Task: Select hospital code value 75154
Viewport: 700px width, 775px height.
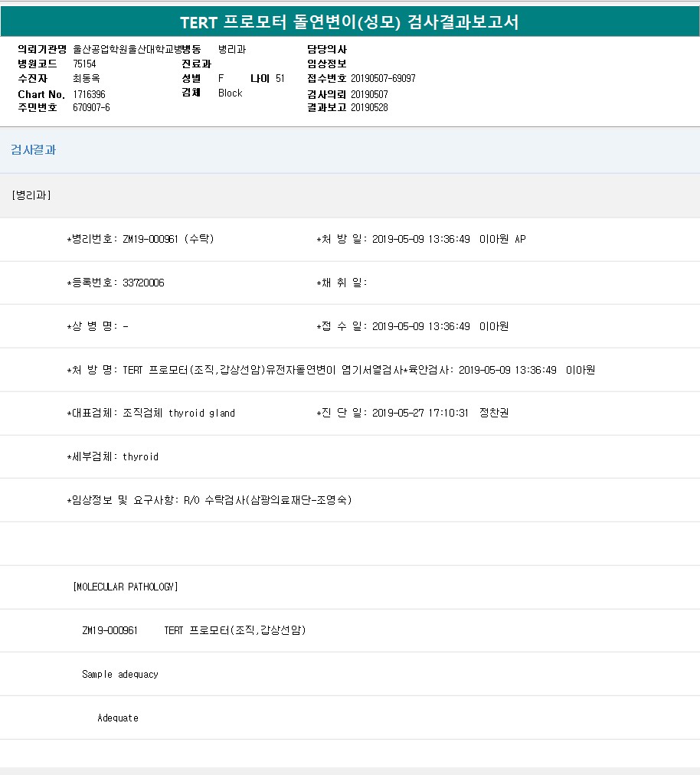Action: [84, 64]
